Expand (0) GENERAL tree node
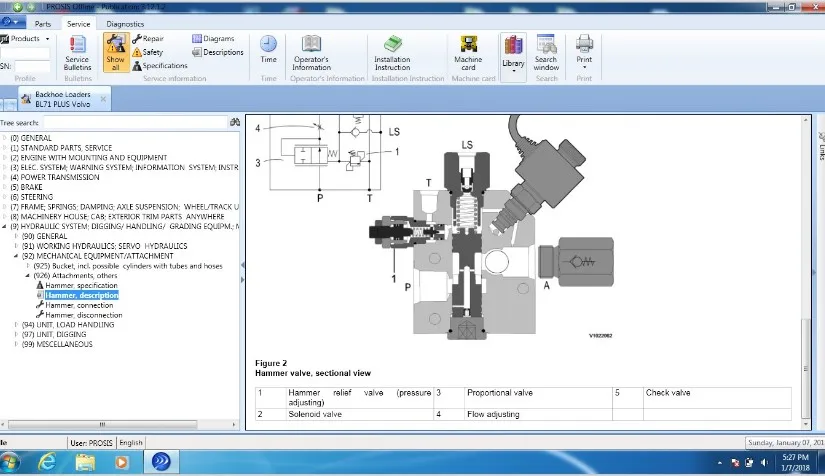825x476 pixels. coord(5,138)
